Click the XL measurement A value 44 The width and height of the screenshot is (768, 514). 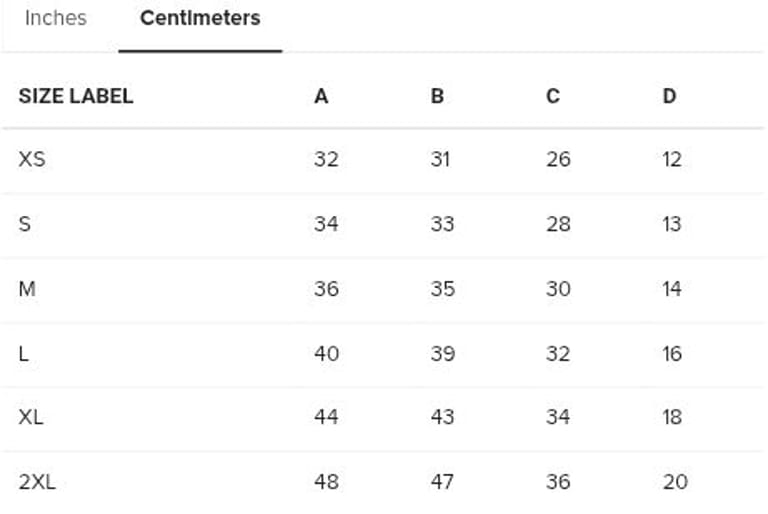pos(326,417)
